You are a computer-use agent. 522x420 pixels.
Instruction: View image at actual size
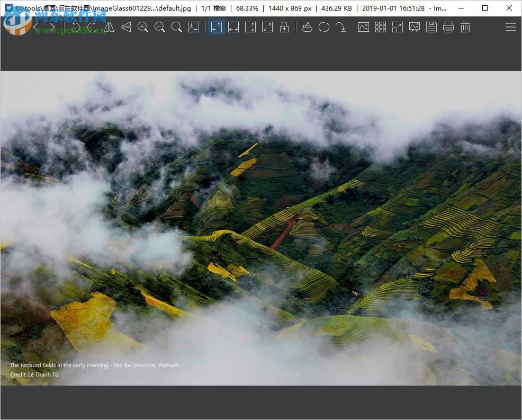177,27
